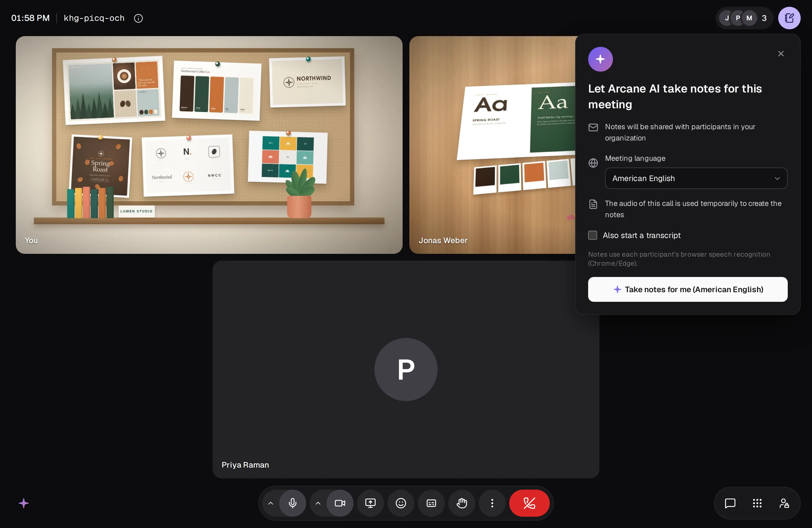The height and width of the screenshot is (528, 812).
Task: Enable Also start a transcript checkbox
Action: (593, 235)
